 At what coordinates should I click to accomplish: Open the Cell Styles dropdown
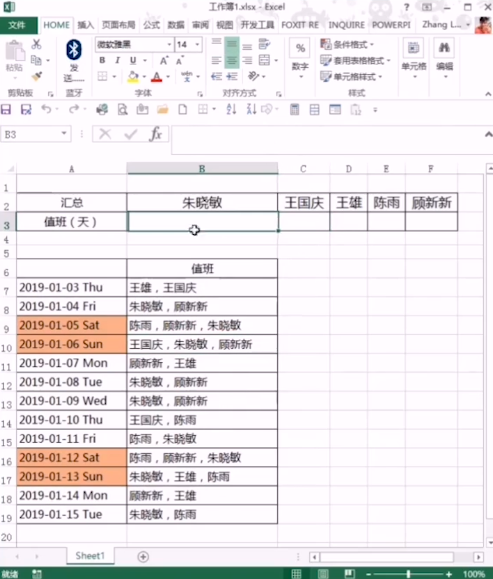coord(351,76)
